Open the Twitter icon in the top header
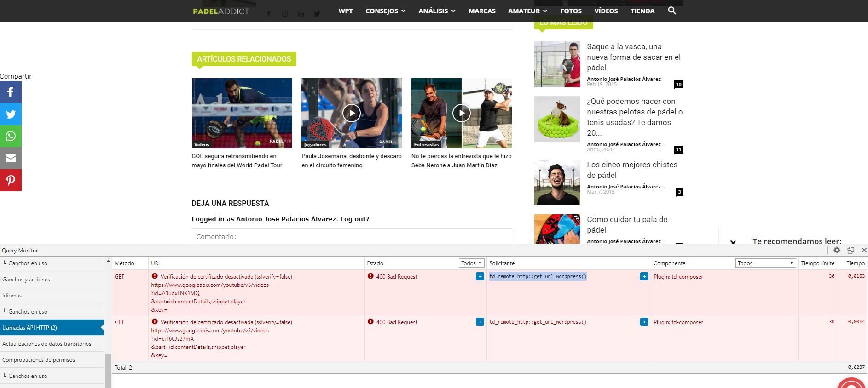This screenshot has height=388, width=868. click(x=317, y=14)
